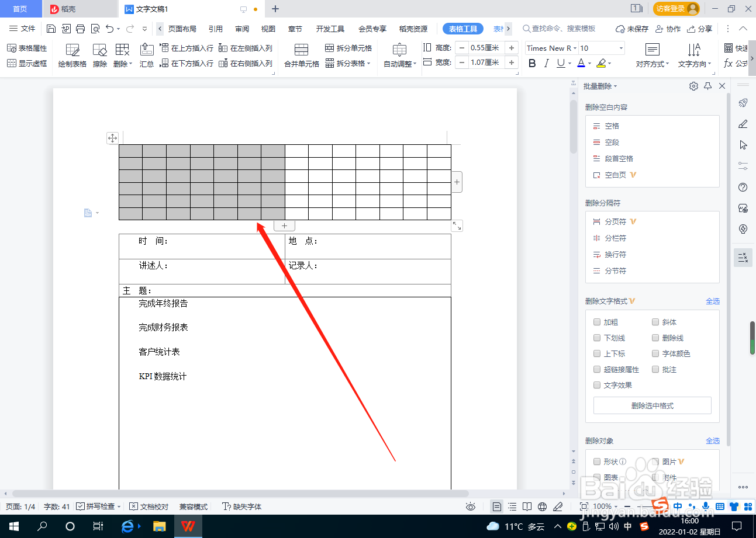Open the font size 10 dropdown

620,48
